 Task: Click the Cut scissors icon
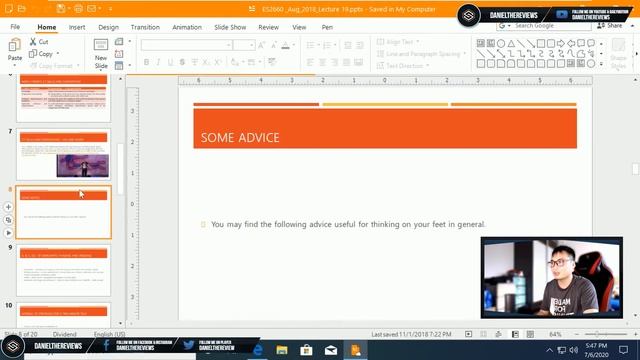33,42
